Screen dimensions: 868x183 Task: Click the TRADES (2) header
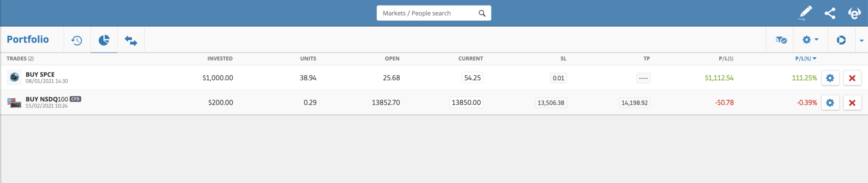[20, 58]
